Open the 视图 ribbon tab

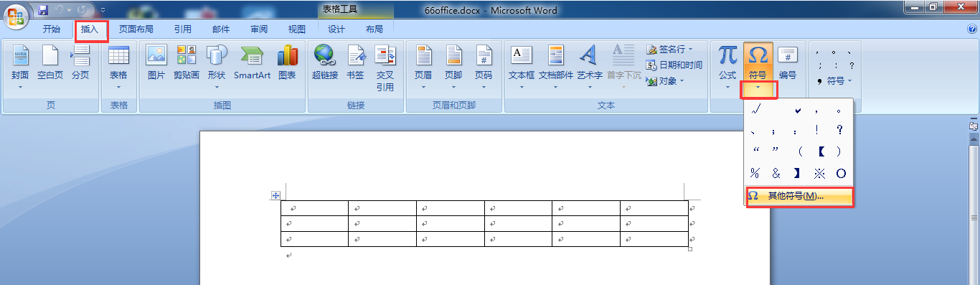297,29
